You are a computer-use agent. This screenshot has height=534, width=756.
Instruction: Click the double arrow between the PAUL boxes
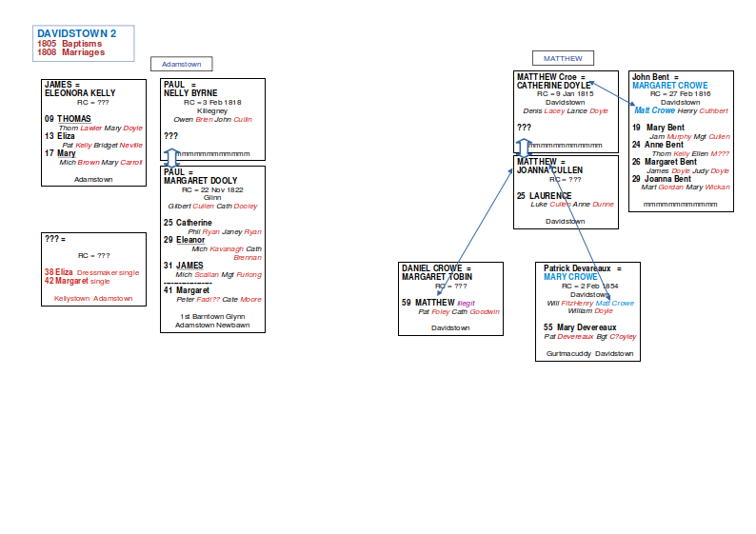172,157
